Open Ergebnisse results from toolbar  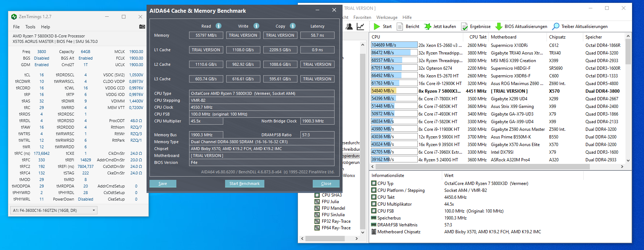[476, 27]
